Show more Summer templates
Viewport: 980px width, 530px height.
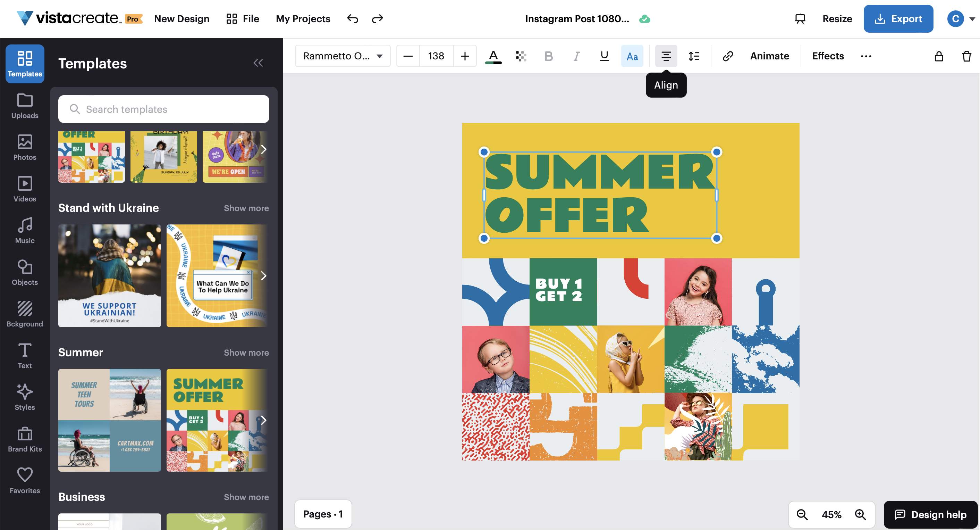coord(246,353)
